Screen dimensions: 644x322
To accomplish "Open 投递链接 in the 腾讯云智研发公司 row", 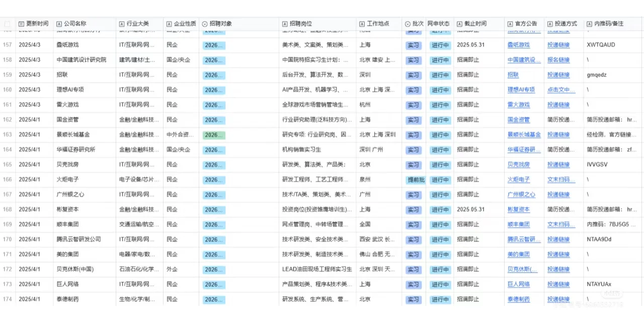I will point(558,239).
